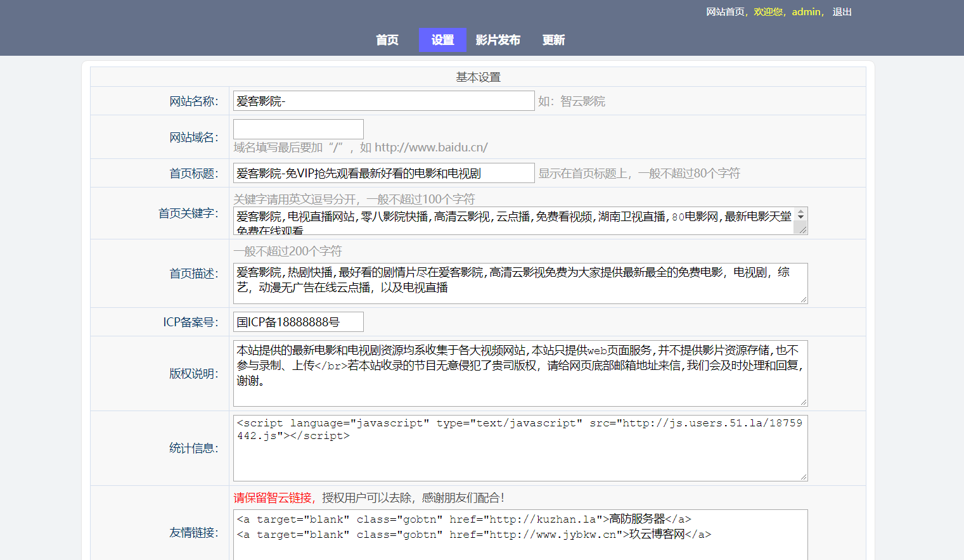
Task: Click resize handle of 统计信息 textarea
Action: click(804, 477)
